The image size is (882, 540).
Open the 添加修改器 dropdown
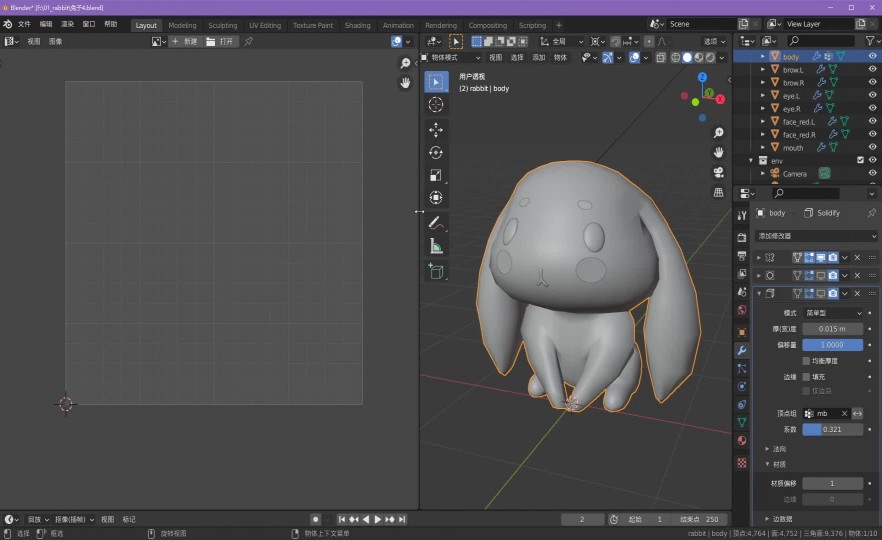[816, 236]
